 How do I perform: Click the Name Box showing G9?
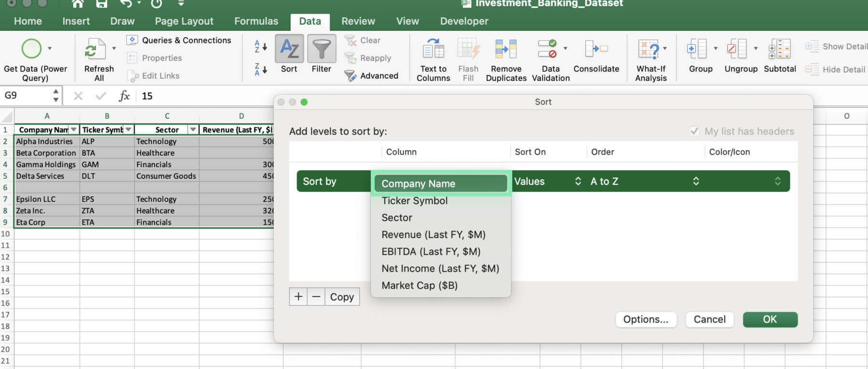[x=27, y=95]
